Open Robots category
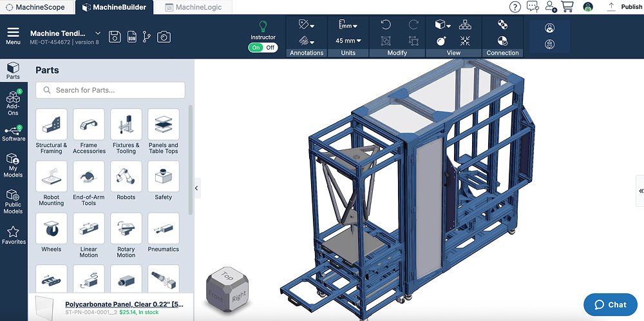The image size is (644, 321). [x=126, y=180]
